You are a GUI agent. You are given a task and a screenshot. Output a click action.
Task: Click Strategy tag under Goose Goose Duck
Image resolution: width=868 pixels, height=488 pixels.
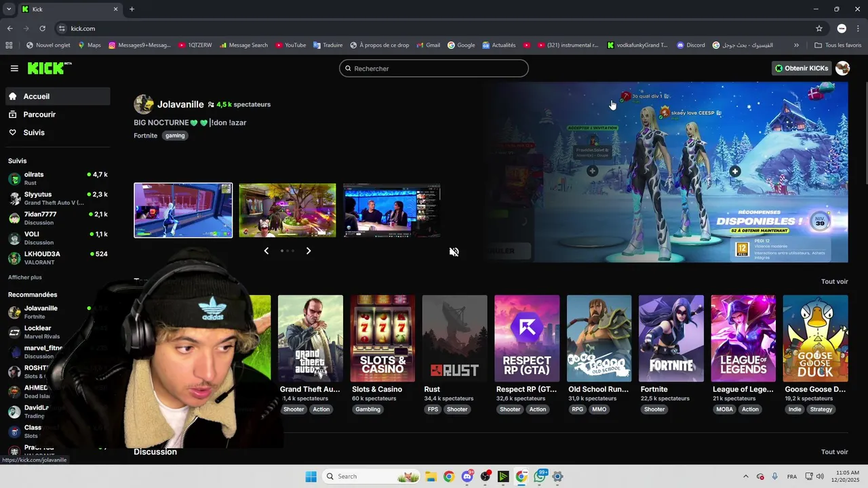tap(821, 409)
